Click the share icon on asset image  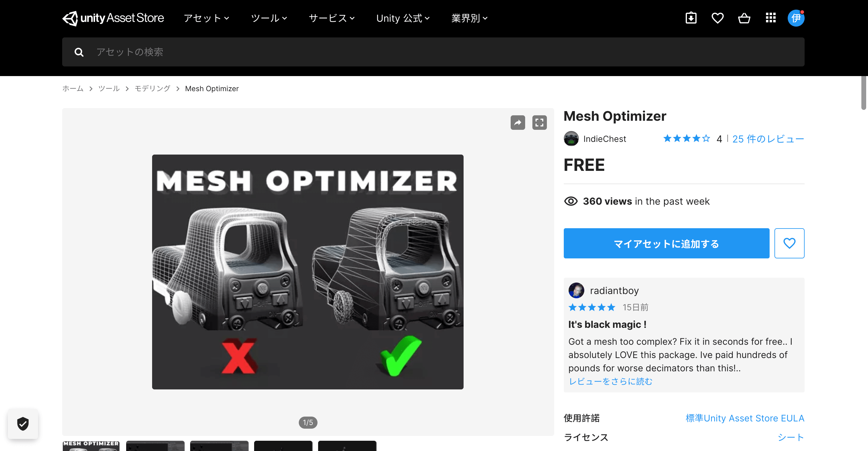click(517, 122)
